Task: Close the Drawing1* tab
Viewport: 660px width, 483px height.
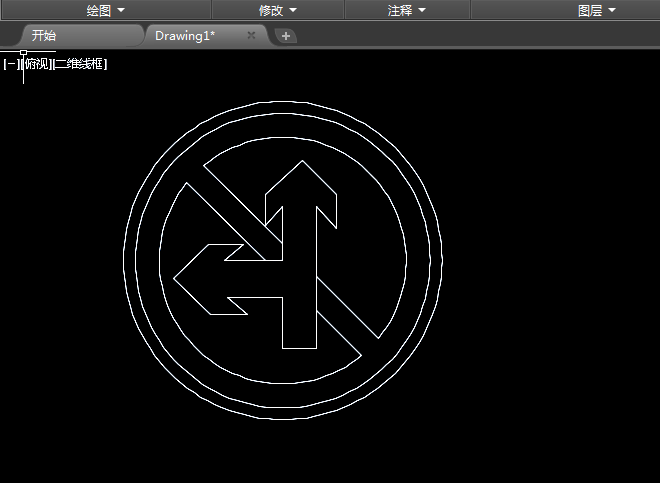Action: point(251,35)
